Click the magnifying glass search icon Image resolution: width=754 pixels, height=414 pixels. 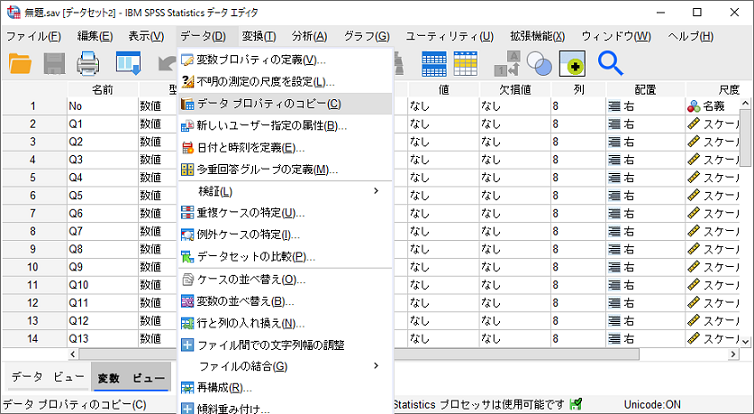click(x=610, y=64)
